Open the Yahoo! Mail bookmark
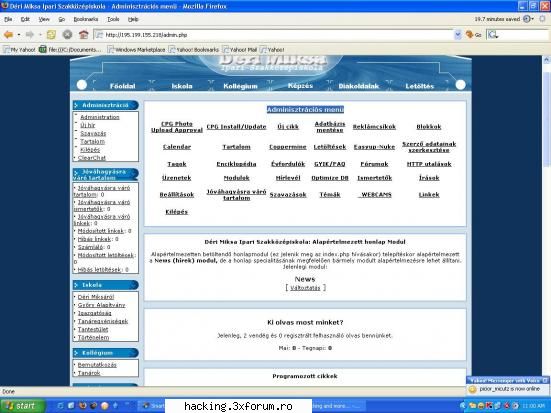The width and height of the screenshot is (551, 413). [240, 50]
